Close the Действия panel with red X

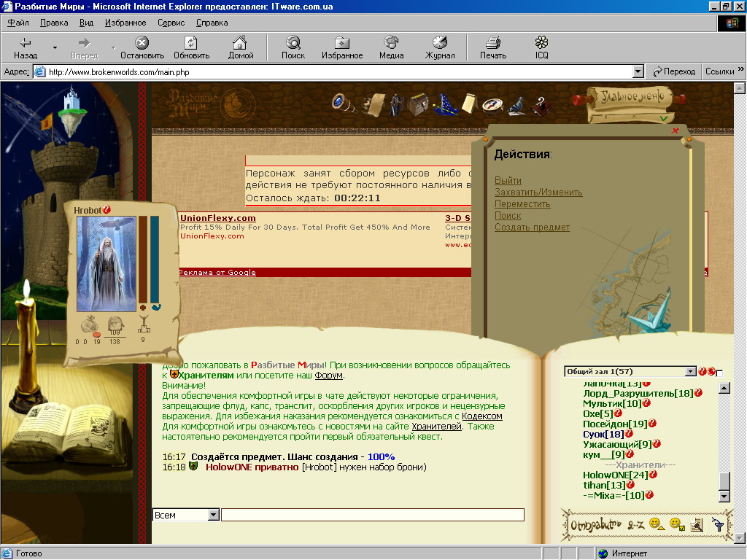675,131
